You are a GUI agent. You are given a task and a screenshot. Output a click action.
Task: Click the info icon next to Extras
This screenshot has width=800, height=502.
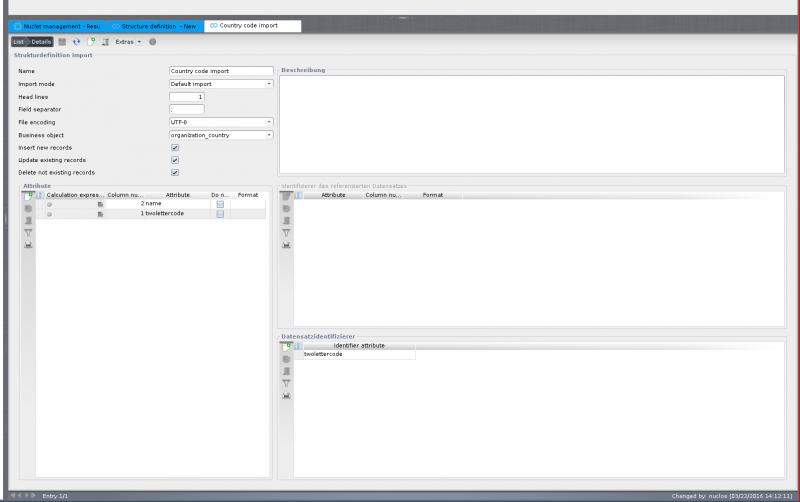click(x=153, y=42)
